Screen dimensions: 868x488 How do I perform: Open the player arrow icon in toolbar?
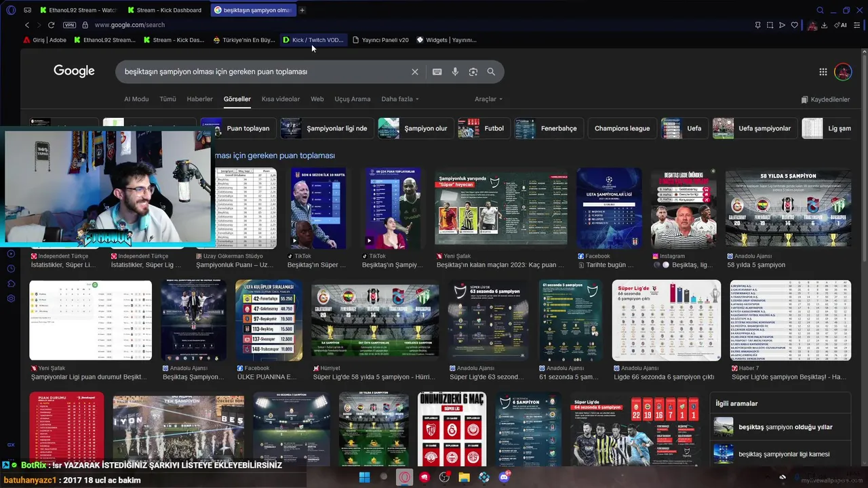pos(782,25)
